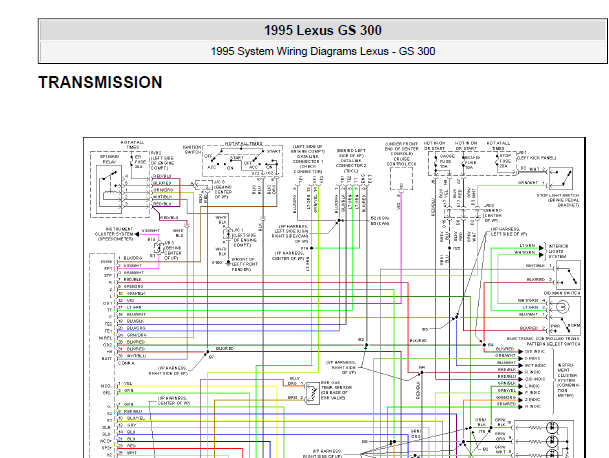Click the ECU-IG FUSE label
The width and height of the screenshot is (609, 458).
(x=472, y=162)
